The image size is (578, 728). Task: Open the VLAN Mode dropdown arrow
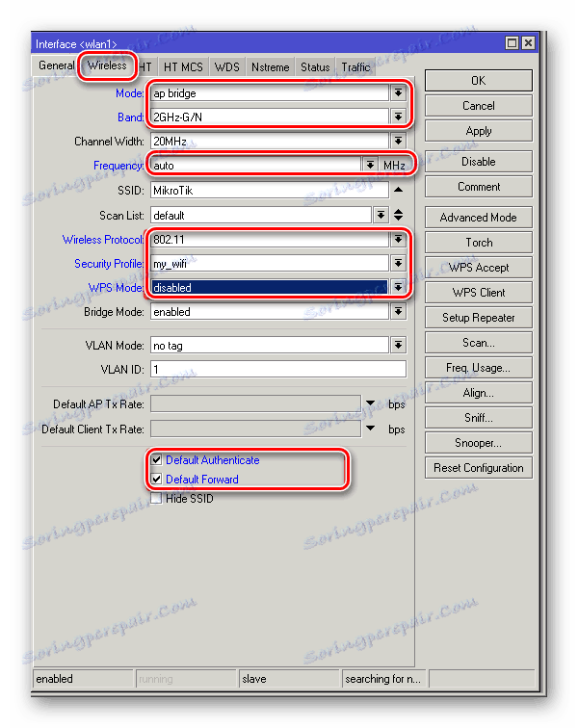tap(398, 346)
